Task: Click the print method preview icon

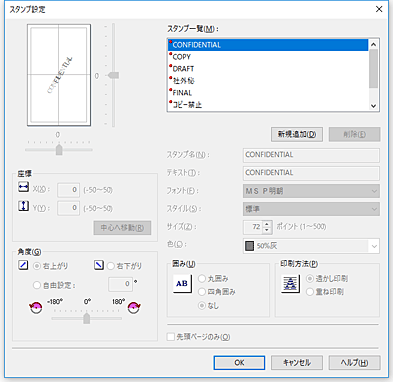Action: coord(290,284)
